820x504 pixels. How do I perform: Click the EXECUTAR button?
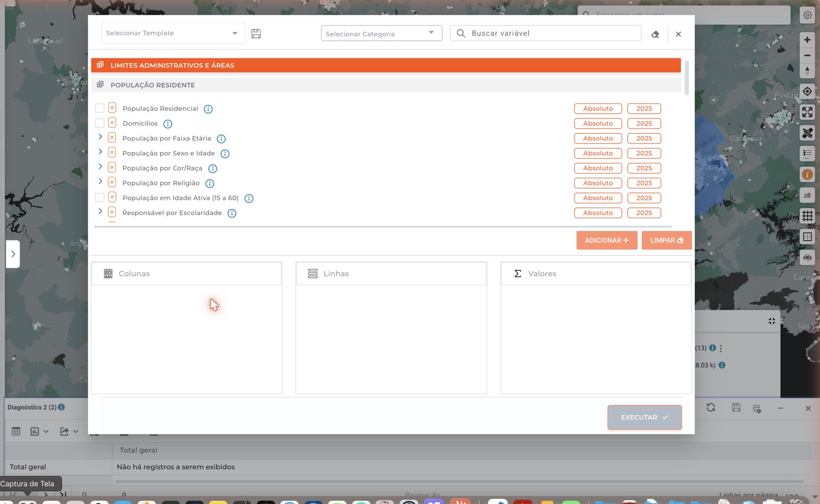tap(644, 417)
